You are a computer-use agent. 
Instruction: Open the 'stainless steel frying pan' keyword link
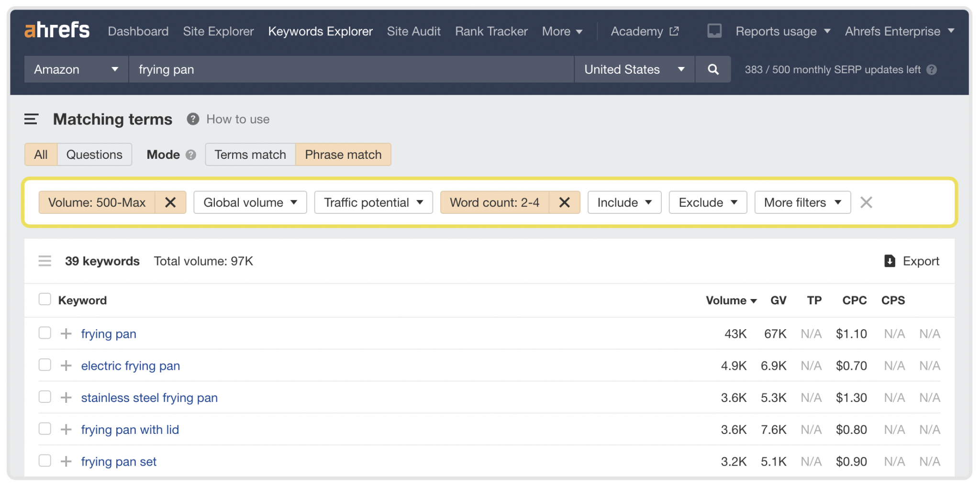pos(149,398)
